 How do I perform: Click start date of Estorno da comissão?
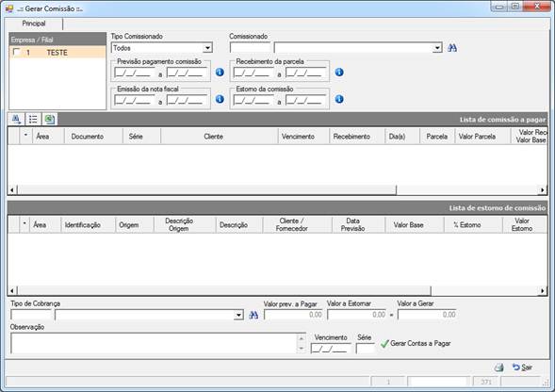click(x=253, y=100)
